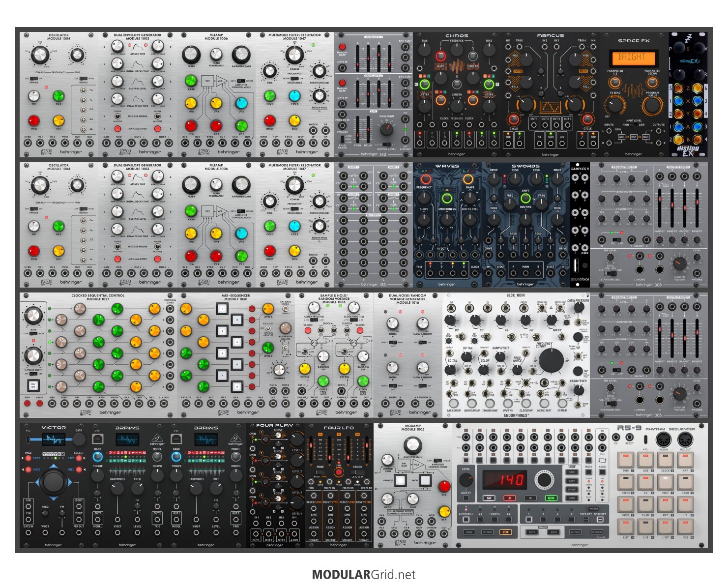Select PATTERN mode on the RS-9

pos(487,532)
